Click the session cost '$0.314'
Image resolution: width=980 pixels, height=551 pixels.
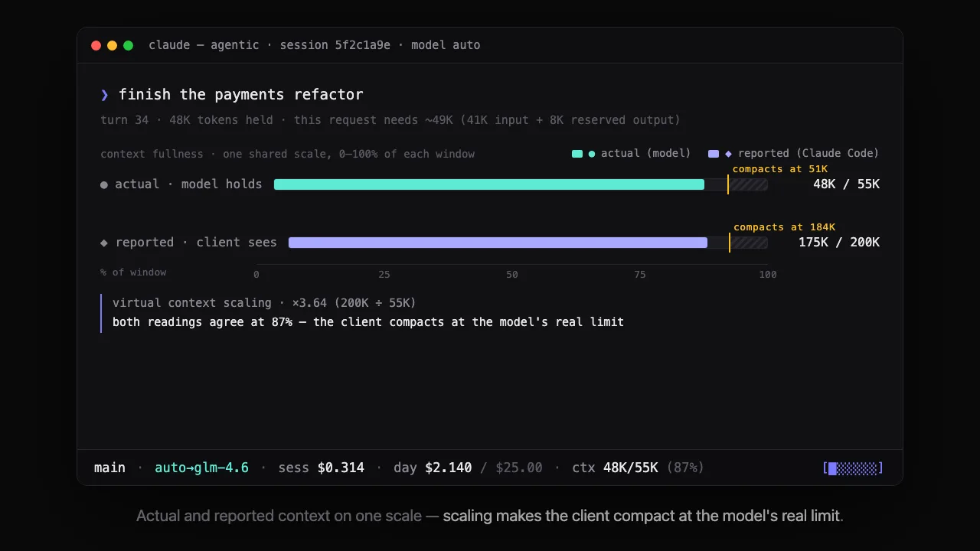pos(341,468)
